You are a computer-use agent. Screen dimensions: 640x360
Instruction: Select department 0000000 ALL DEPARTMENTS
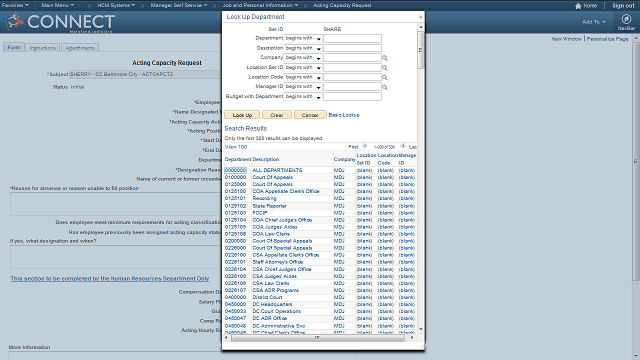236,170
